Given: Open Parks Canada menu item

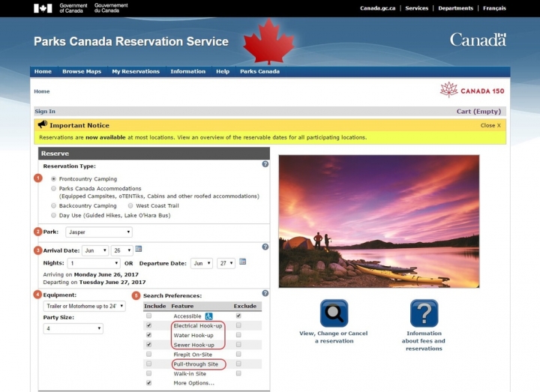Looking at the screenshot, I should [x=259, y=72].
